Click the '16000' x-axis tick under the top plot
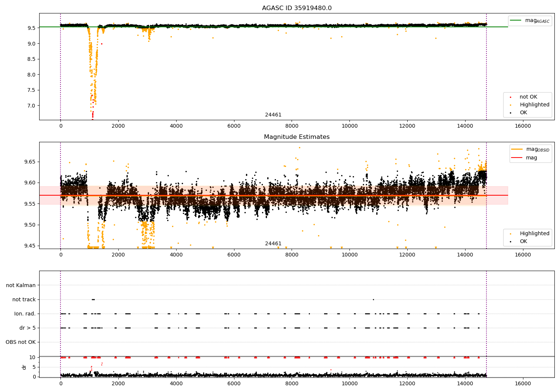Viewport: 560px width, 392px height. coord(523,126)
